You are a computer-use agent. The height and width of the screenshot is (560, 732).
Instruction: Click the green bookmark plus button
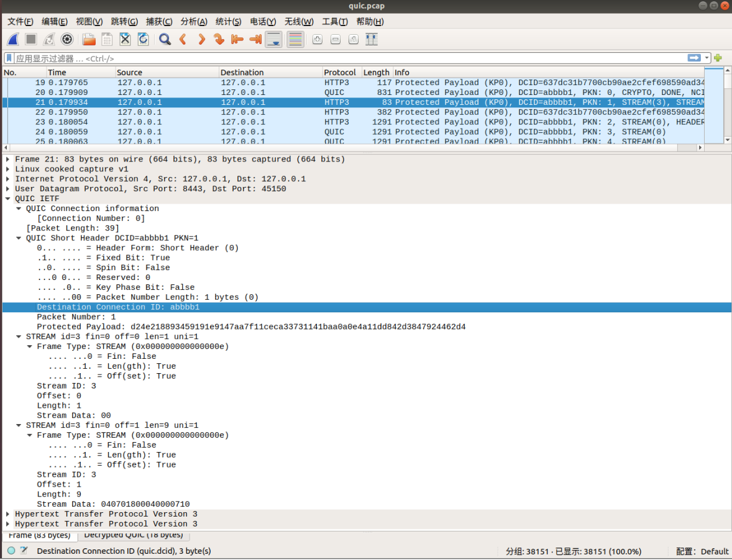coord(718,58)
